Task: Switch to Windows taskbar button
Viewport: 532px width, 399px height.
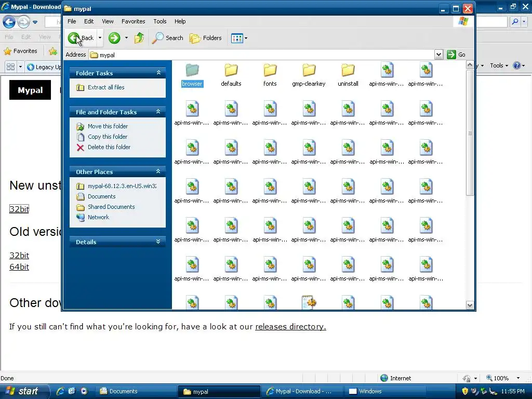Action: point(385,391)
